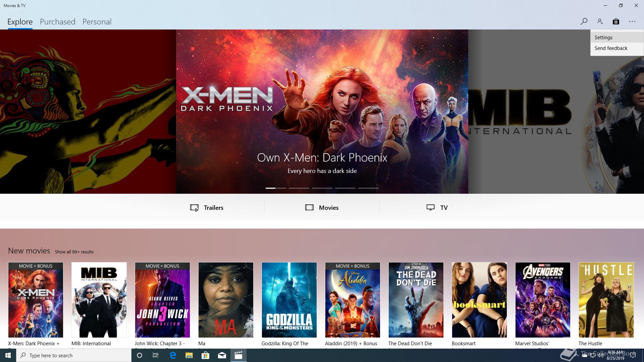Click the "New movies" heading
Viewport: 644px width, 362px height.
coord(29,251)
